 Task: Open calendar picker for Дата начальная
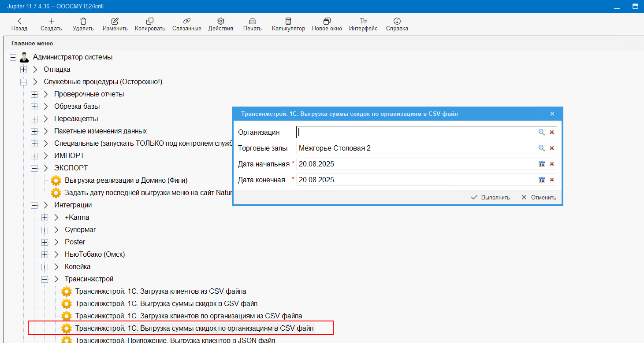point(541,164)
